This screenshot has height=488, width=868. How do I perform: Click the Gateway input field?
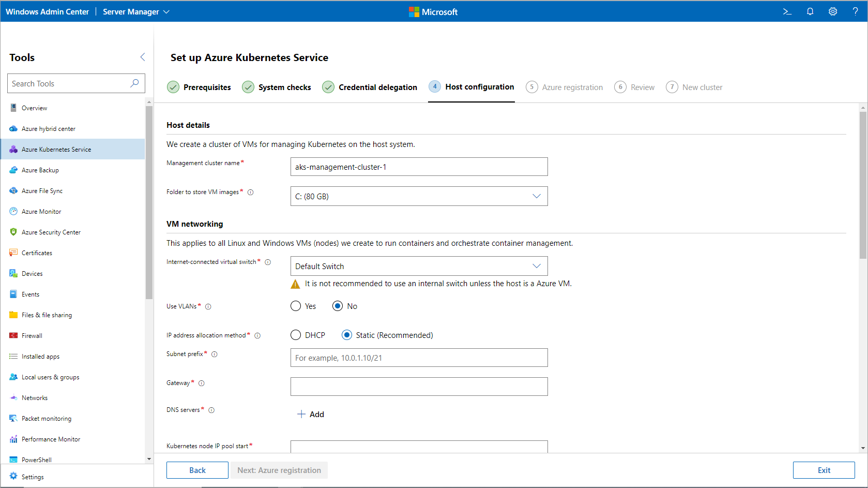419,387
